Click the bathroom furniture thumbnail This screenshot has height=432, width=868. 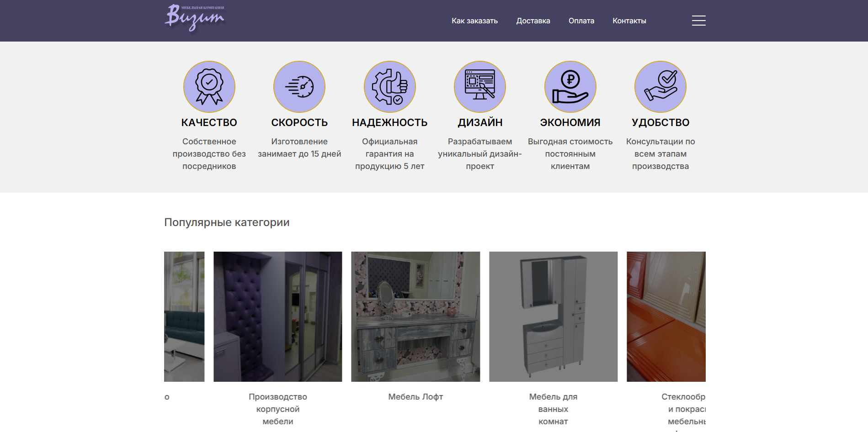(553, 316)
